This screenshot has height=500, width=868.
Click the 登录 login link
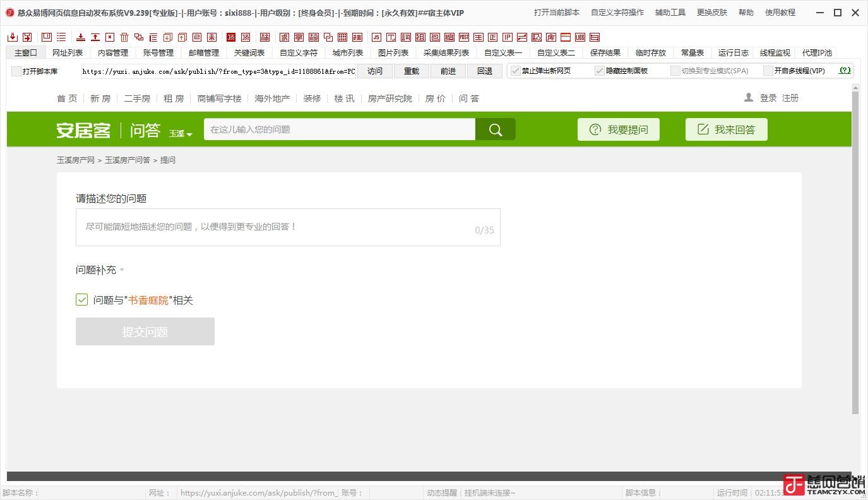click(x=768, y=98)
